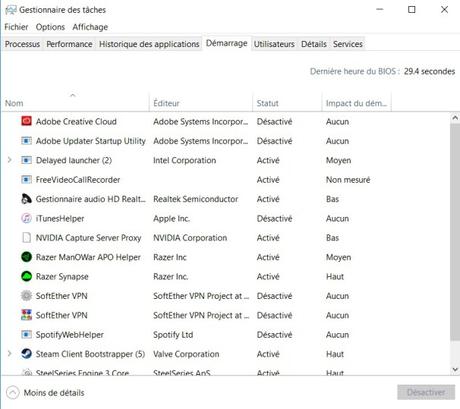This screenshot has width=460, height=409.
Task: Click the NVIDIA Corporation publisher cell
Action: (x=190, y=238)
